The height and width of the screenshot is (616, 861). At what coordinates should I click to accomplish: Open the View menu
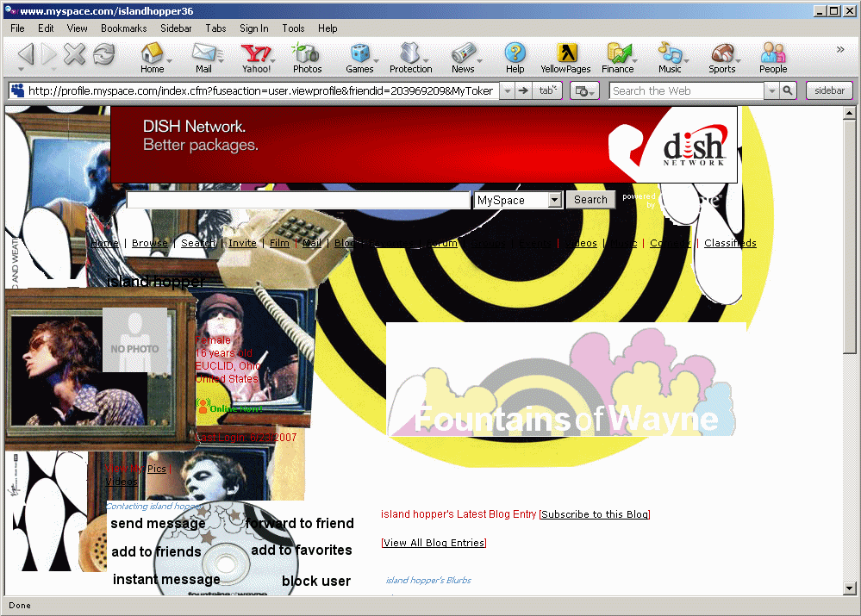tap(77, 28)
